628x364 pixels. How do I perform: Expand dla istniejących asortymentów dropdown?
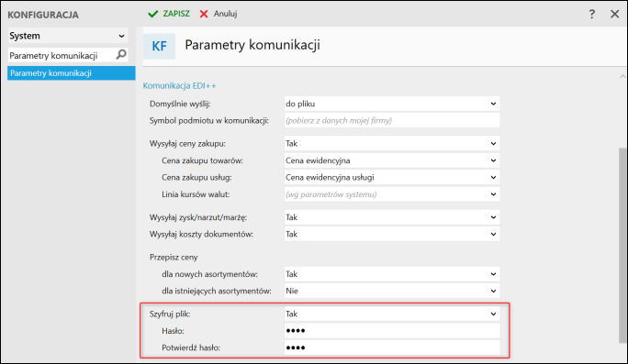click(392, 291)
